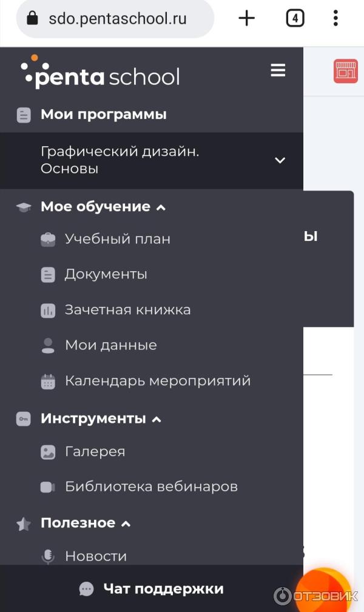The height and width of the screenshot is (612, 364).
Task: Open the browser new tab button
Action: [x=246, y=19]
